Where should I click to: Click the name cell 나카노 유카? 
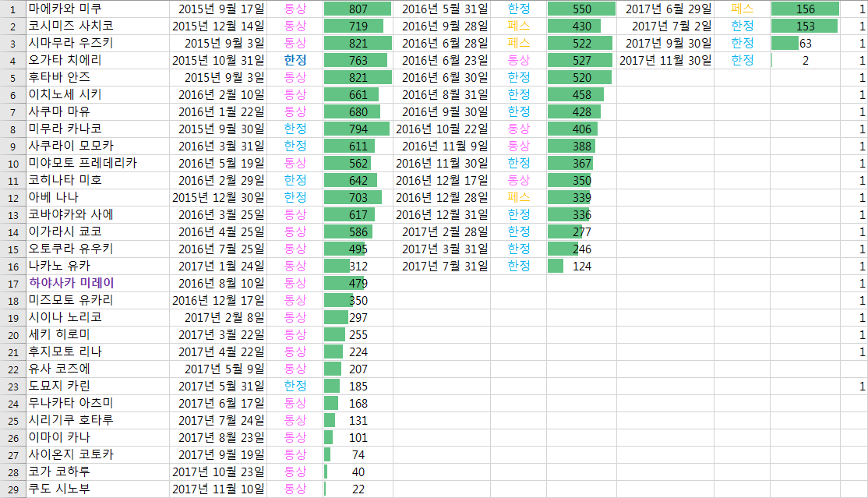click(x=97, y=267)
